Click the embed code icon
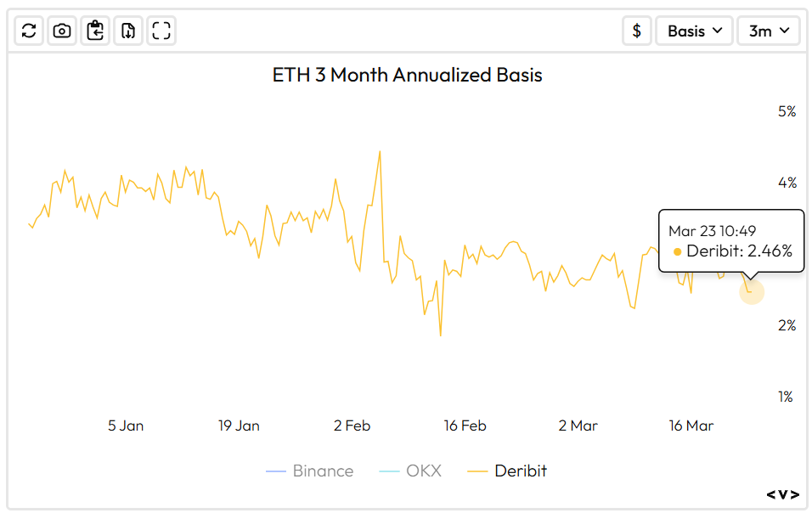Screen dimensions: 812x513 tap(782, 494)
